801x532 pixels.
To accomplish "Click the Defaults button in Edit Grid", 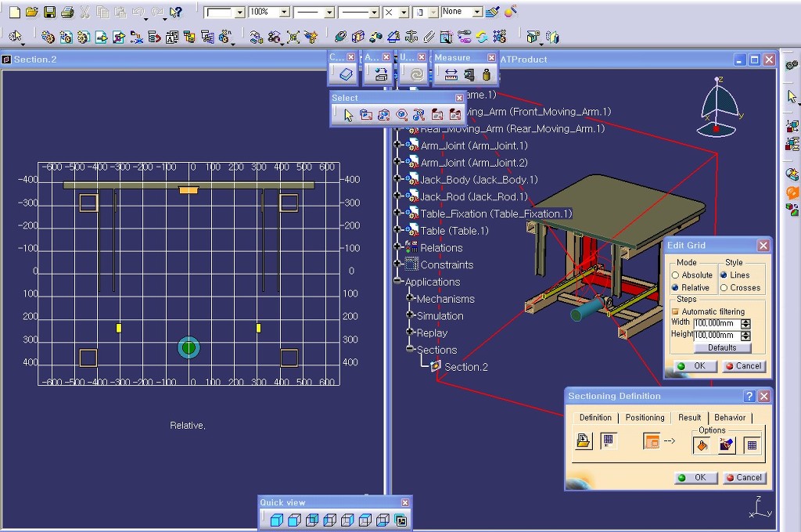I will (x=721, y=347).
